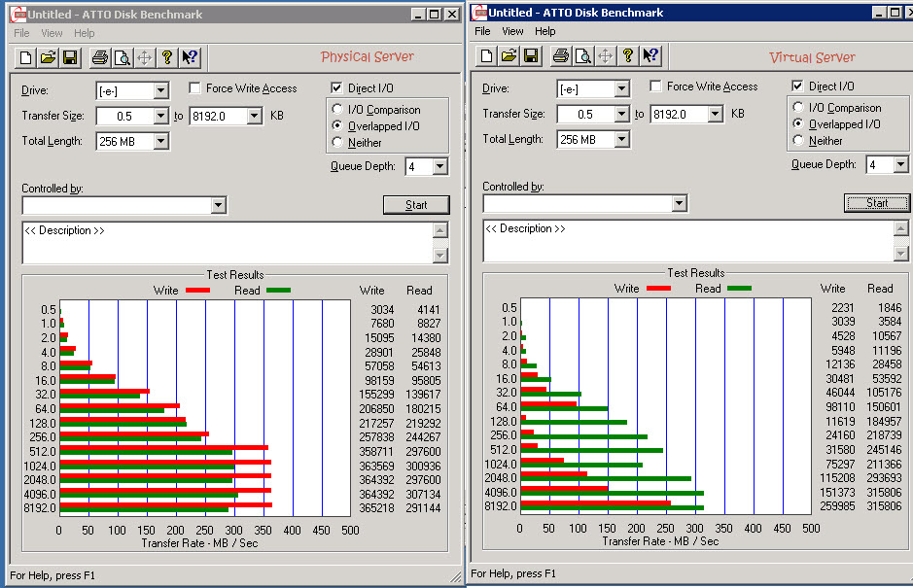Enable Force Write Access in Virtual Server window
The width and height of the screenshot is (913, 588).
pos(655,86)
